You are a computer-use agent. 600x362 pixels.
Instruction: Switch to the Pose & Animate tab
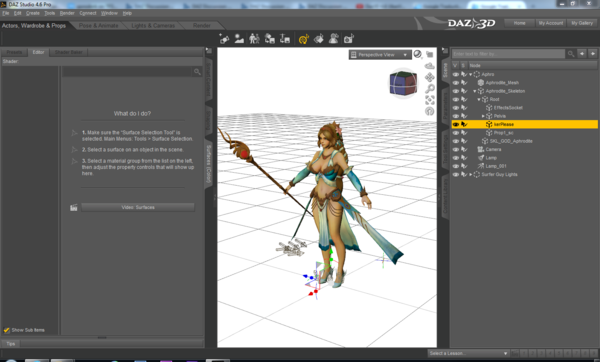tap(98, 26)
